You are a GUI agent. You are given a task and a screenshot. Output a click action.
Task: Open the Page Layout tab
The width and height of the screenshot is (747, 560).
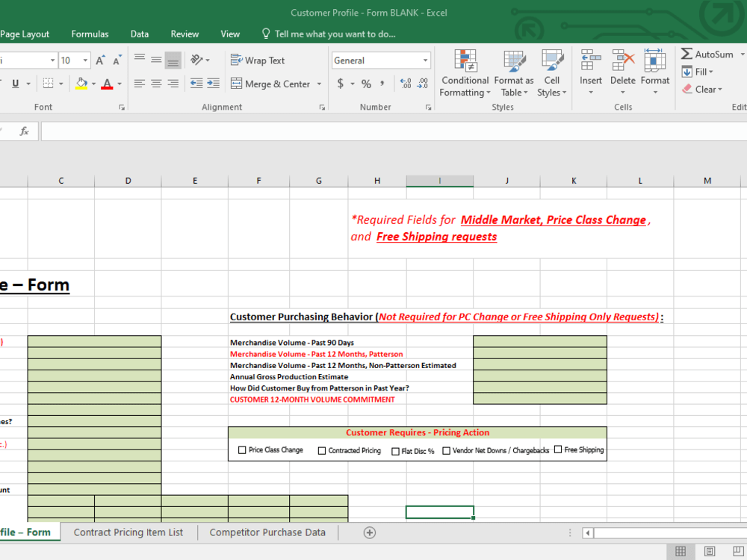pos(25,34)
